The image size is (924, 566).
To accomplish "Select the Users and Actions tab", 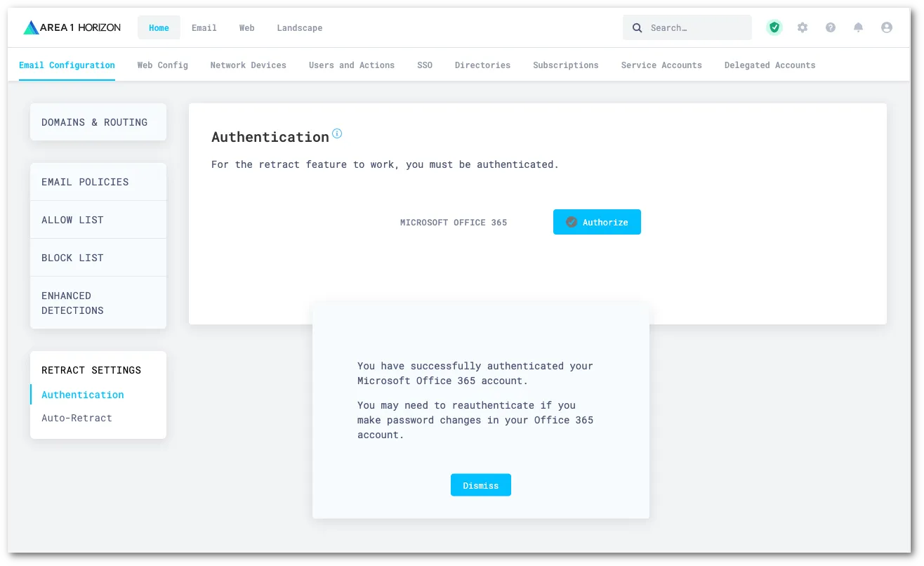I will [x=351, y=65].
